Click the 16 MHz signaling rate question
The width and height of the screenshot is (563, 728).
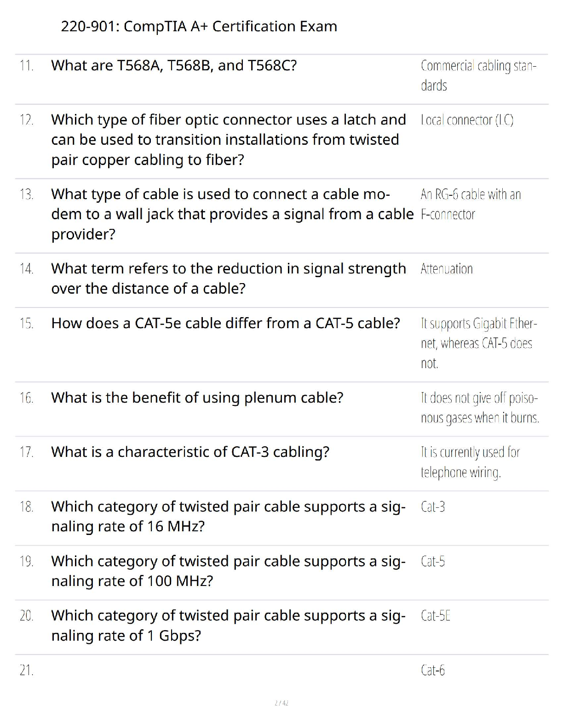pyautogui.click(x=228, y=517)
